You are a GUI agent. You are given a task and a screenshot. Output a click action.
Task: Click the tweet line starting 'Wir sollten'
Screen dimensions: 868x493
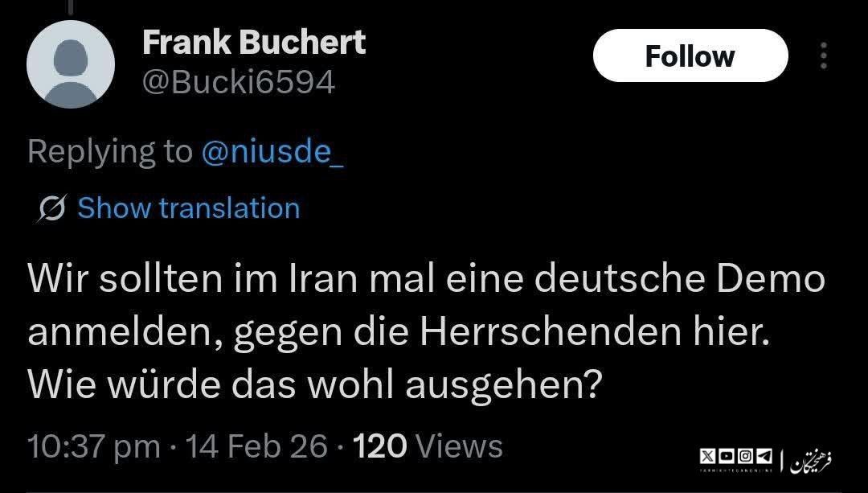coord(426,280)
